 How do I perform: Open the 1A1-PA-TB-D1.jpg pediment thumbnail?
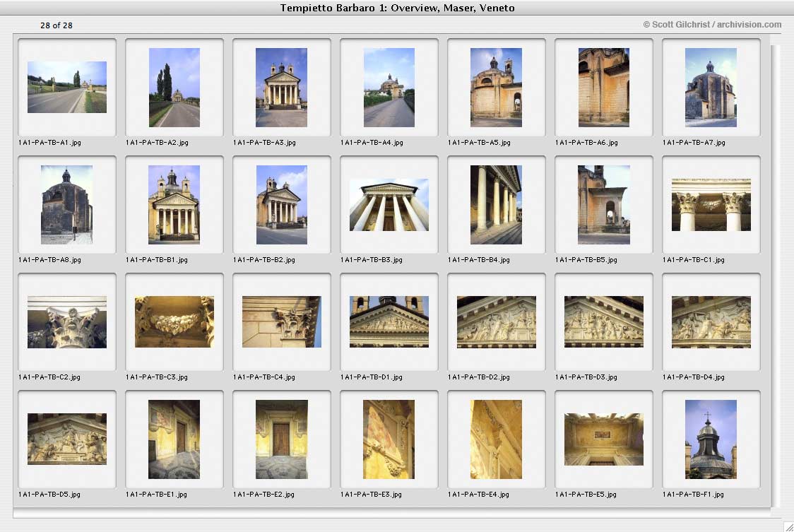(x=389, y=321)
